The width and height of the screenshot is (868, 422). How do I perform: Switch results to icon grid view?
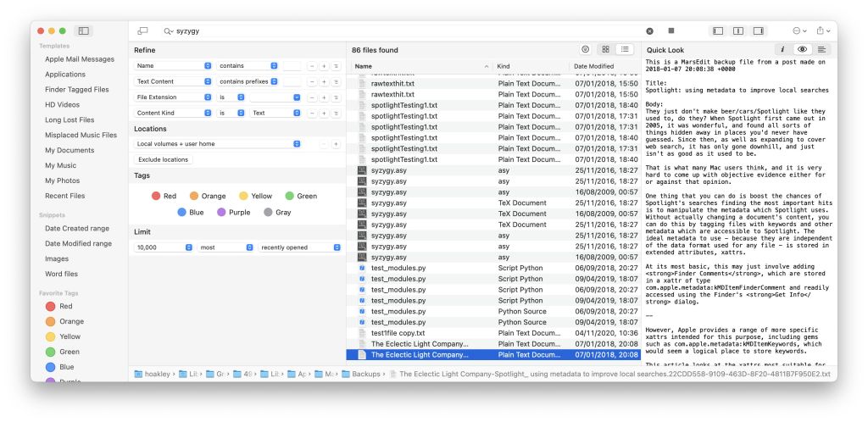[x=605, y=50]
